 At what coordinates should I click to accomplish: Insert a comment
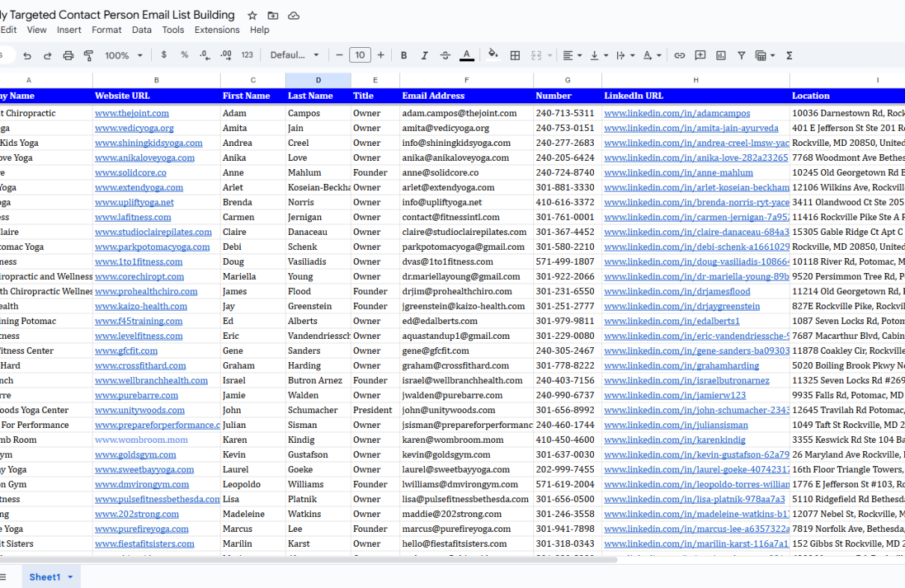coord(700,55)
